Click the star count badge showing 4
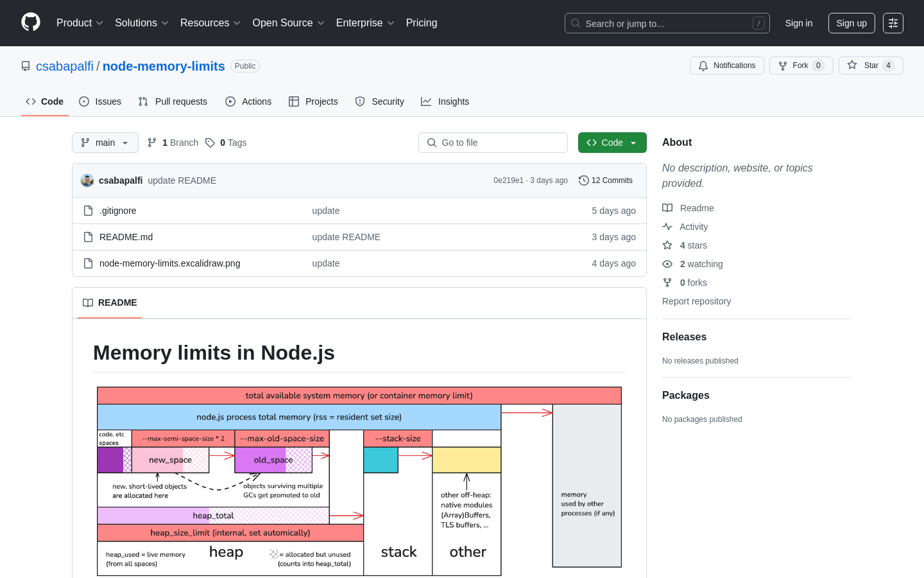Screen dimensions: 924x578 coord(888,66)
